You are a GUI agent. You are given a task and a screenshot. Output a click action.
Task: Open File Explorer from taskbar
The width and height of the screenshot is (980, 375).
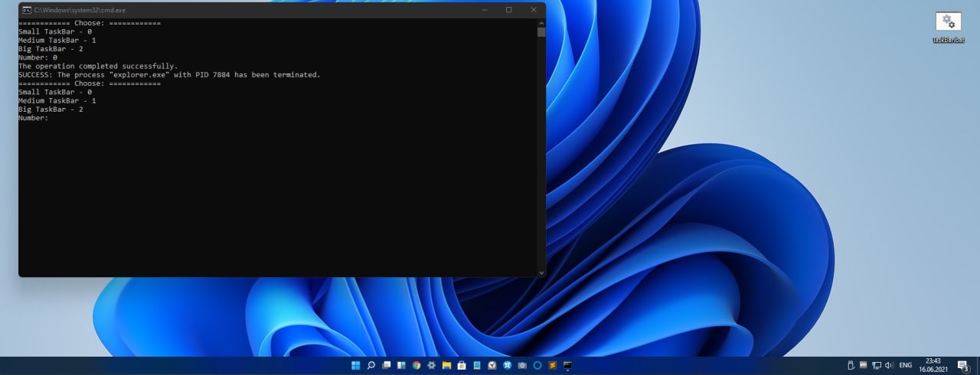point(446,365)
